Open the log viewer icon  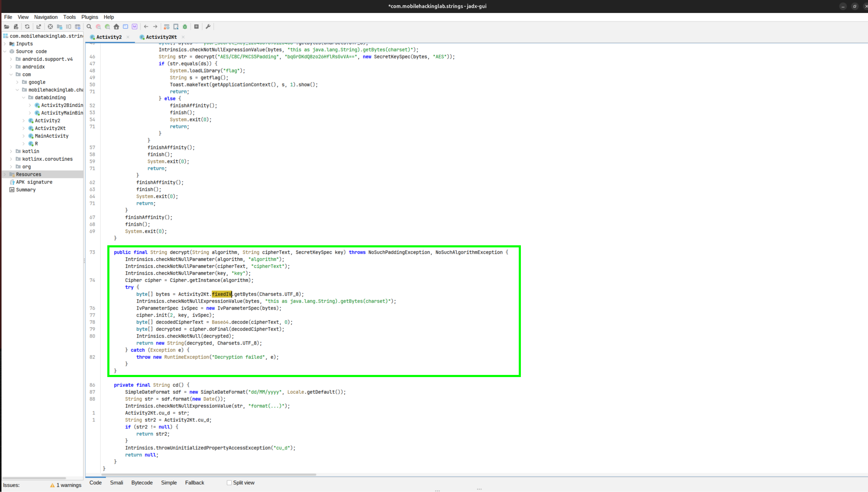pos(196,27)
